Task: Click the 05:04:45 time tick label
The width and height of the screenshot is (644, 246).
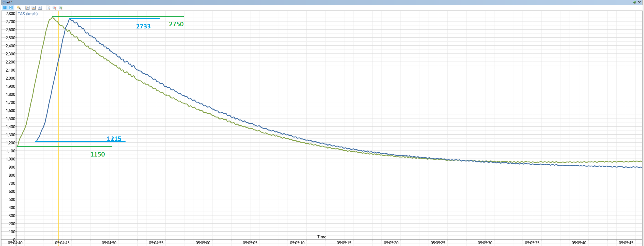Action: pos(62,243)
